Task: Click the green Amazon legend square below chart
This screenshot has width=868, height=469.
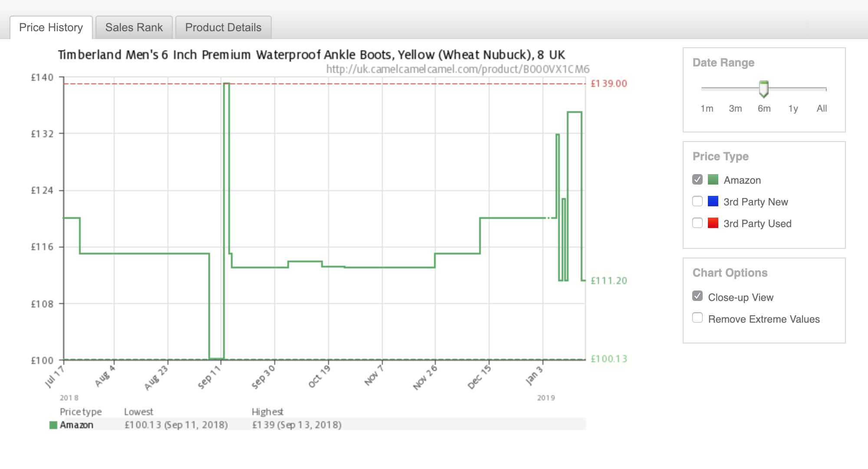Action: [x=53, y=425]
